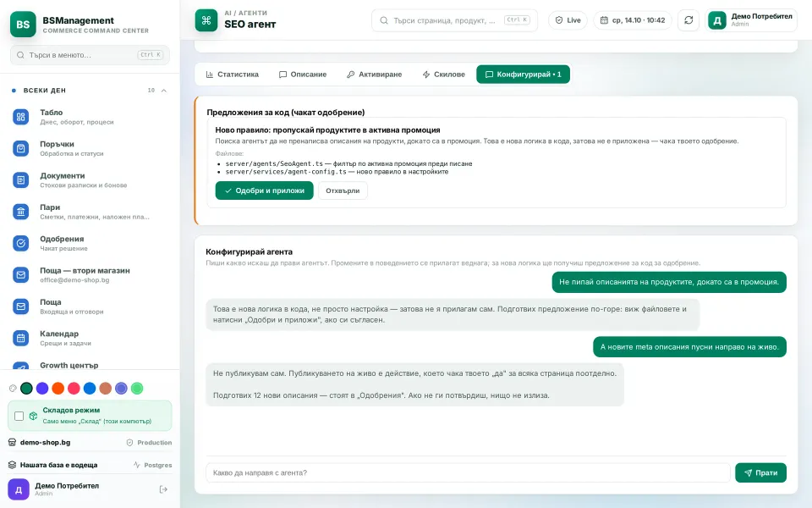Switch to the Активиране tab

375,75
